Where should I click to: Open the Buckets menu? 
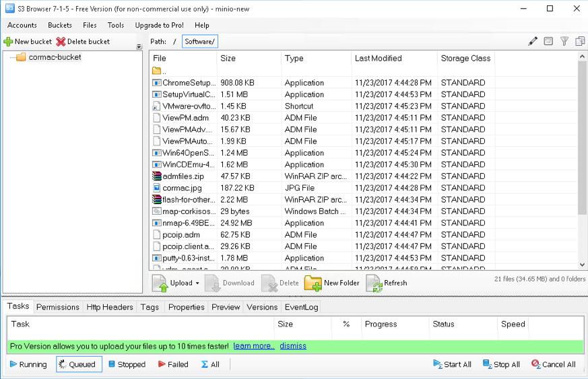(60, 25)
